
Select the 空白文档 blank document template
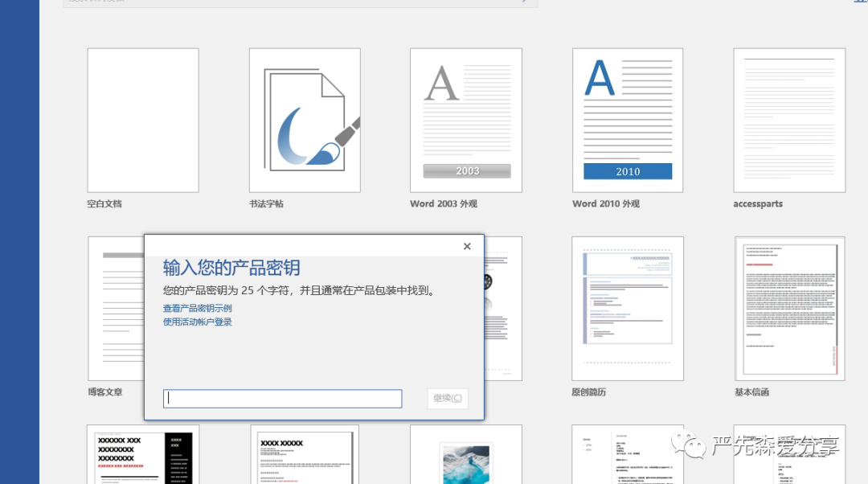pos(142,119)
